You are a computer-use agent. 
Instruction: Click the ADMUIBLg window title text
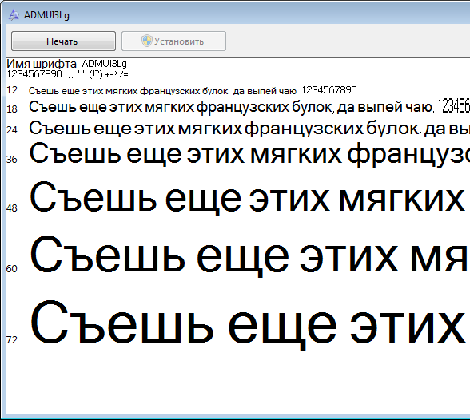(x=47, y=15)
